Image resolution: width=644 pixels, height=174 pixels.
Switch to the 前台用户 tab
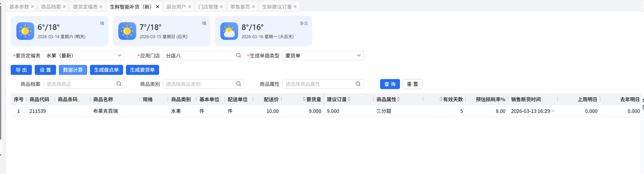point(176,7)
